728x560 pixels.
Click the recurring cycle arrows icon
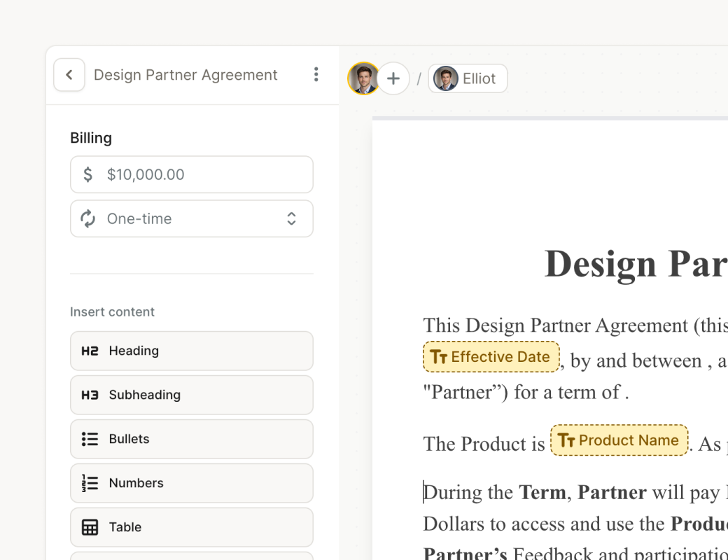coord(88,218)
